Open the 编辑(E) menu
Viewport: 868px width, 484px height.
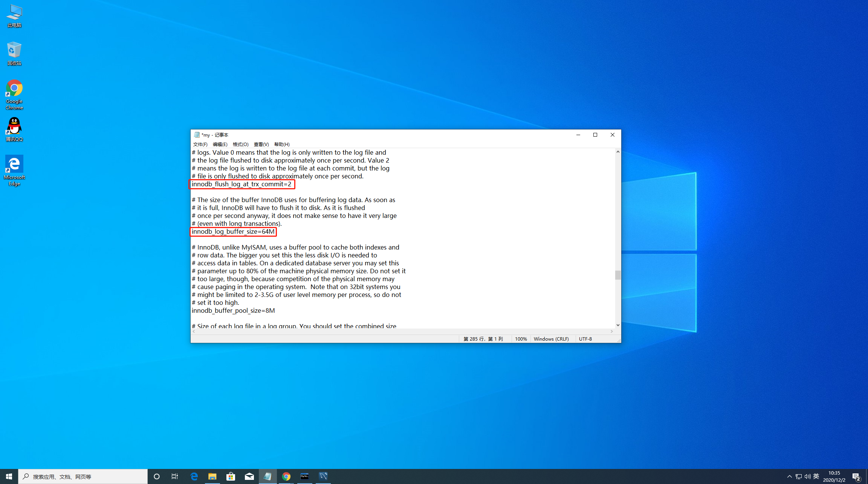tap(220, 145)
